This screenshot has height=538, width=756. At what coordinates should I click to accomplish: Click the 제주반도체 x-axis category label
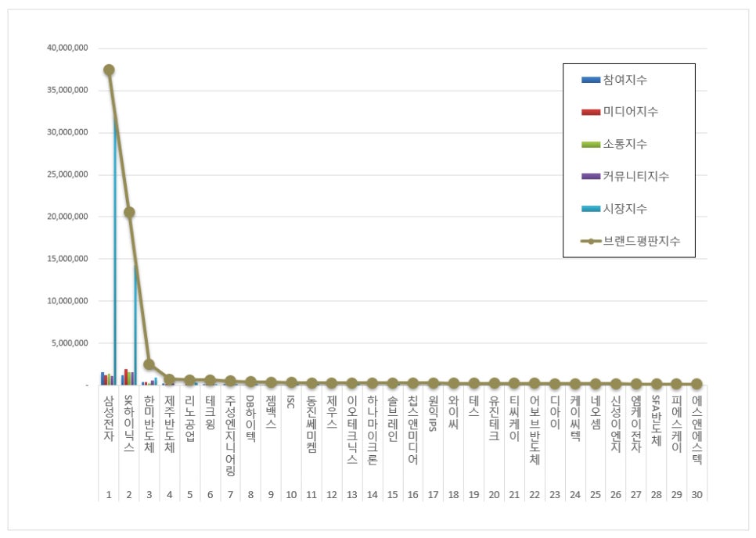(x=170, y=425)
